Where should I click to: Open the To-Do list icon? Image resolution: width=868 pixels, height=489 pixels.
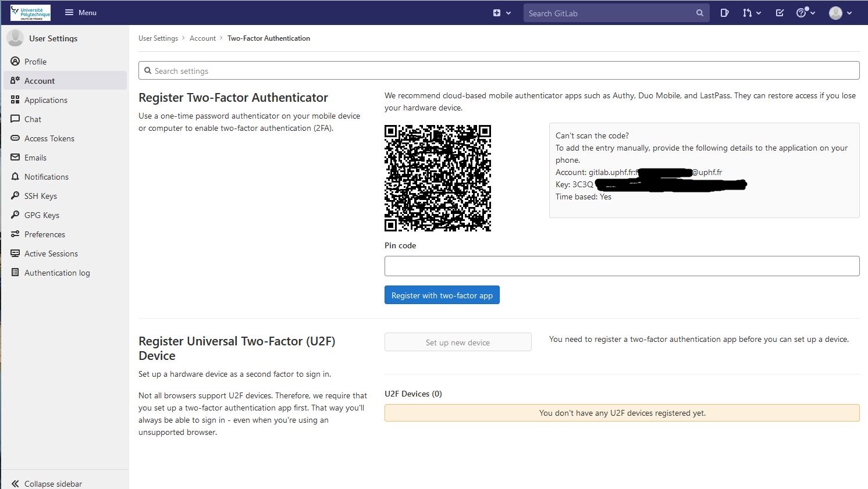pos(780,13)
